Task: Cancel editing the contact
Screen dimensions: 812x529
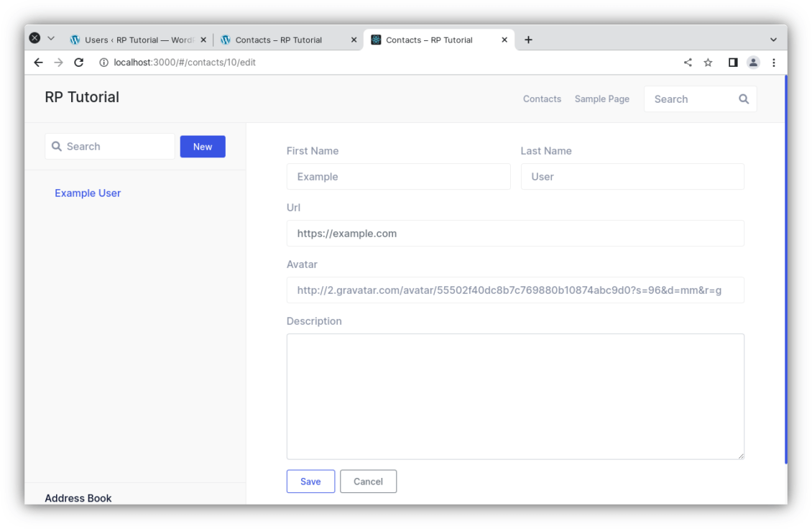Action: [x=368, y=482]
